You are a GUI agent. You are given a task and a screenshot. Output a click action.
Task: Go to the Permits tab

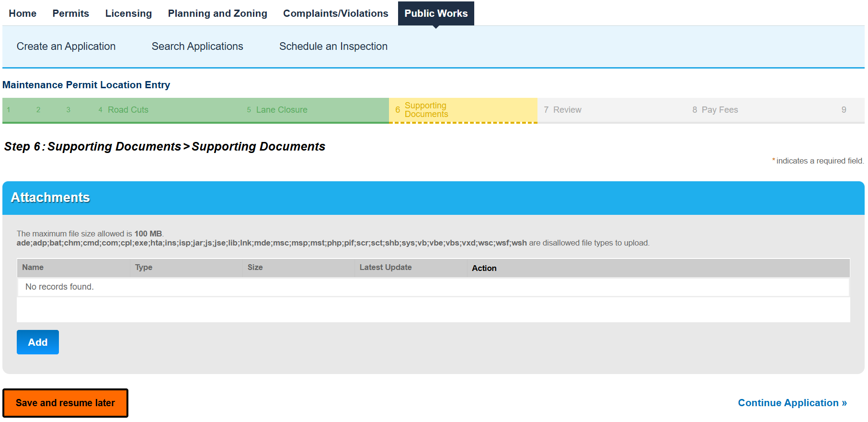point(70,13)
